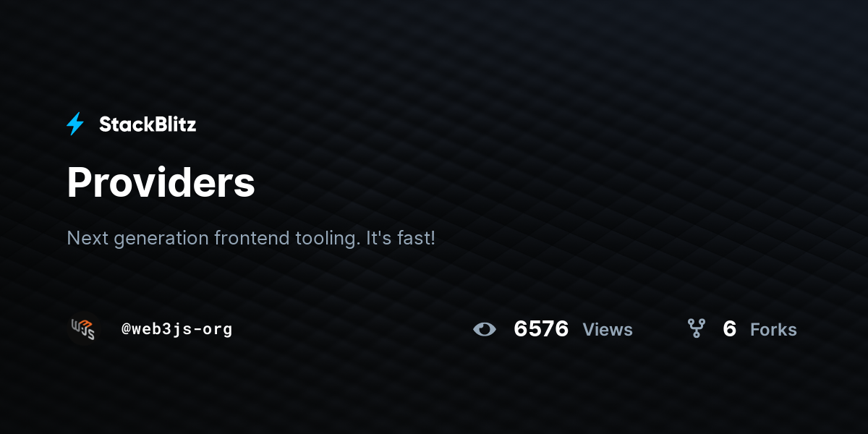The width and height of the screenshot is (868, 434).
Task: Select the Forks label
Action: (773, 330)
